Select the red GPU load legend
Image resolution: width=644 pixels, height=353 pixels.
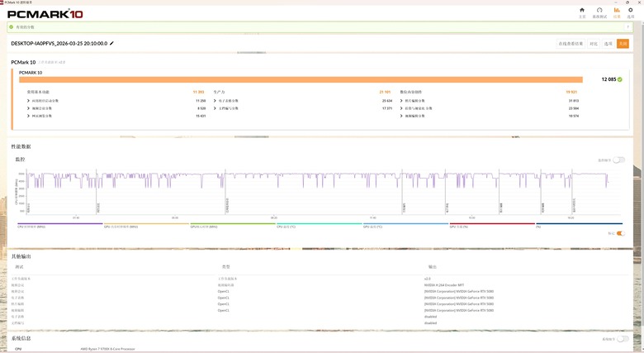(x=492, y=225)
